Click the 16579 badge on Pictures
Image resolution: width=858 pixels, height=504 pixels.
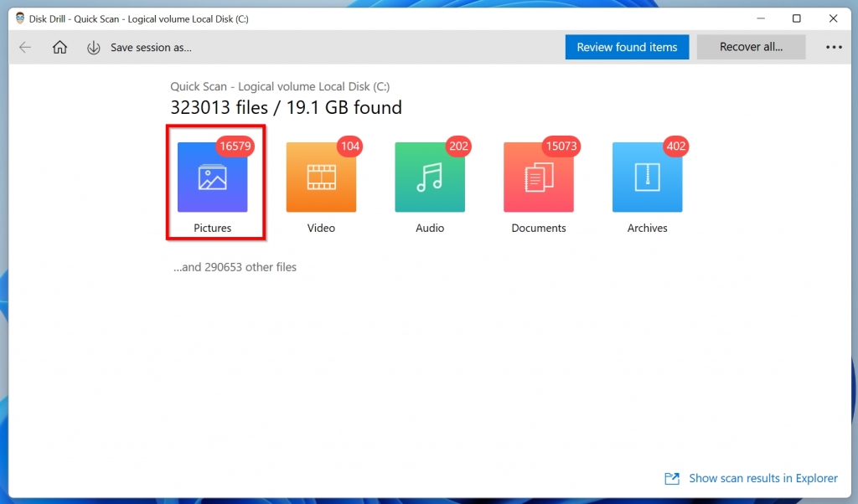coord(234,146)
